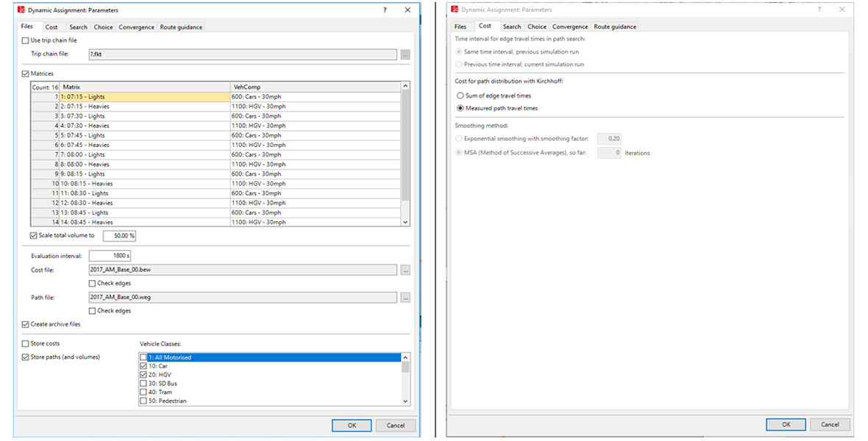Screen dimensions: 868x441
Task: Enable Check edges under Cost file
Action: (x=92, y=283)
